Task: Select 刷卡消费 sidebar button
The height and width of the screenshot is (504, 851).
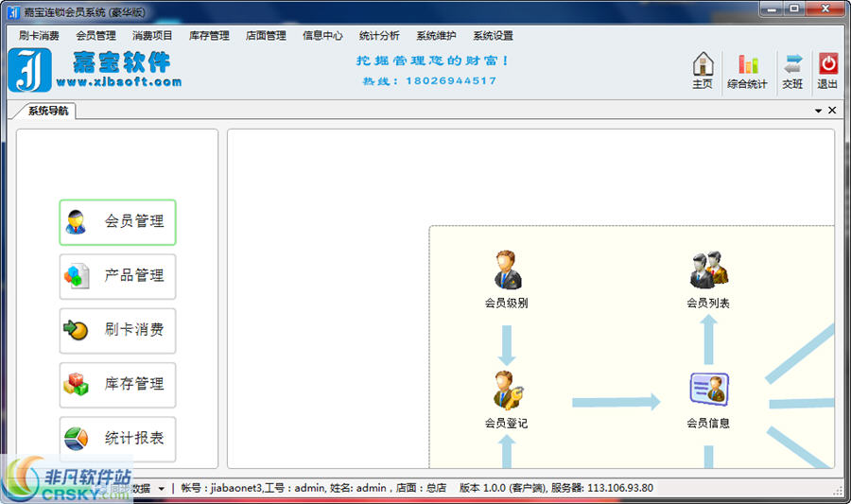Action: point(118,330)
